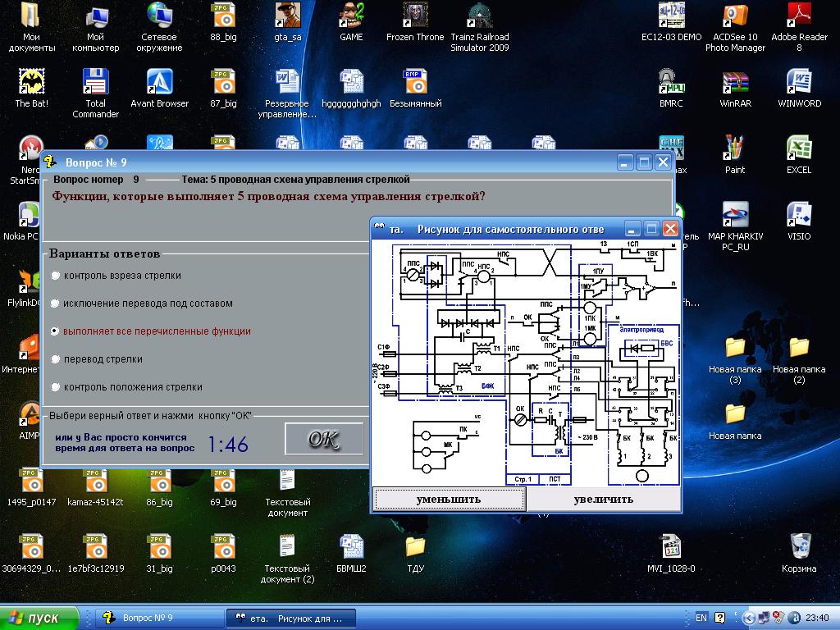The image size is (840, 630).
Task: Choose 'исключение перевода под составом' answer
Action: pos(56,304)
